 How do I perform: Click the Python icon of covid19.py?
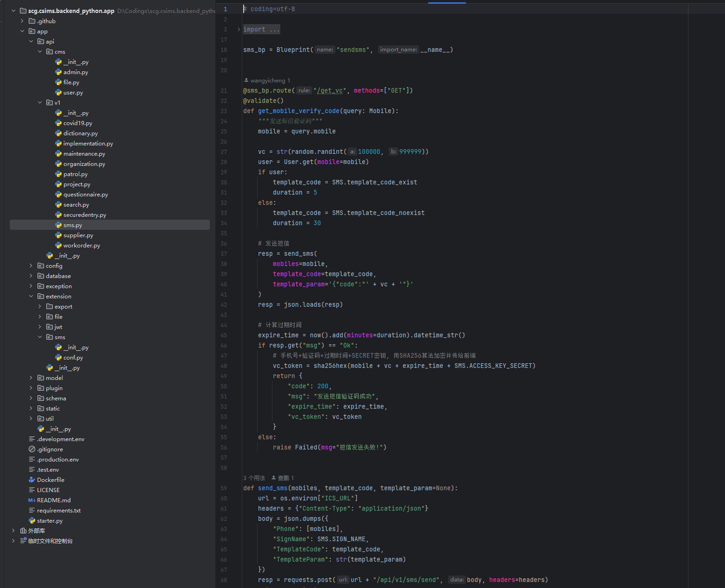pyautogui.click(x=58, y=123)
